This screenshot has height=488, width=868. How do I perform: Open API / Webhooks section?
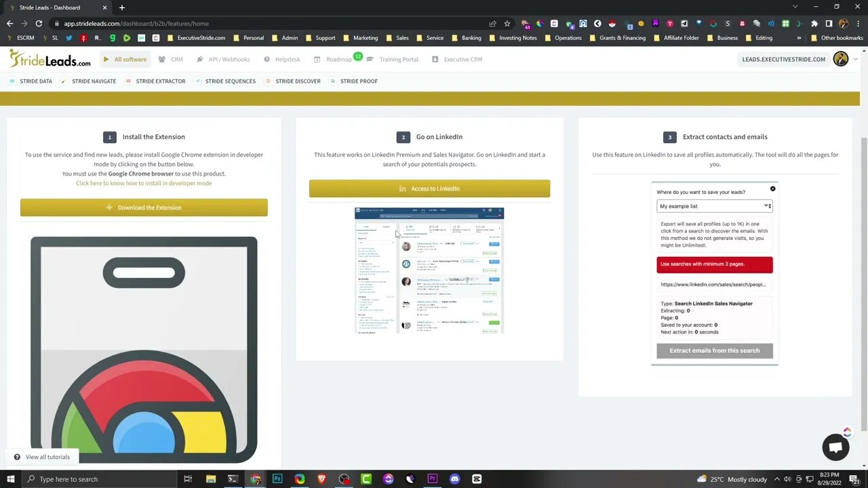pyautogui.click(x=222, y=59)
